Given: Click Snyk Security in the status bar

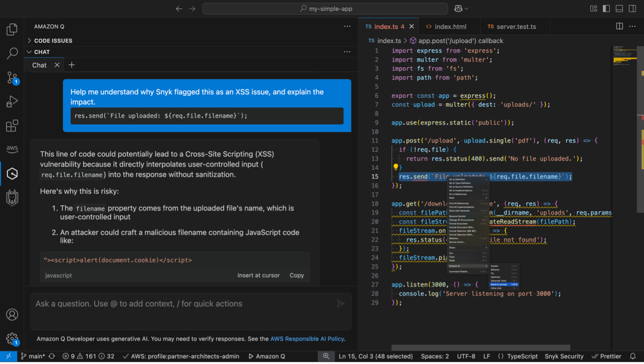Looking at the screenshot, I should (x=564, y=356).
